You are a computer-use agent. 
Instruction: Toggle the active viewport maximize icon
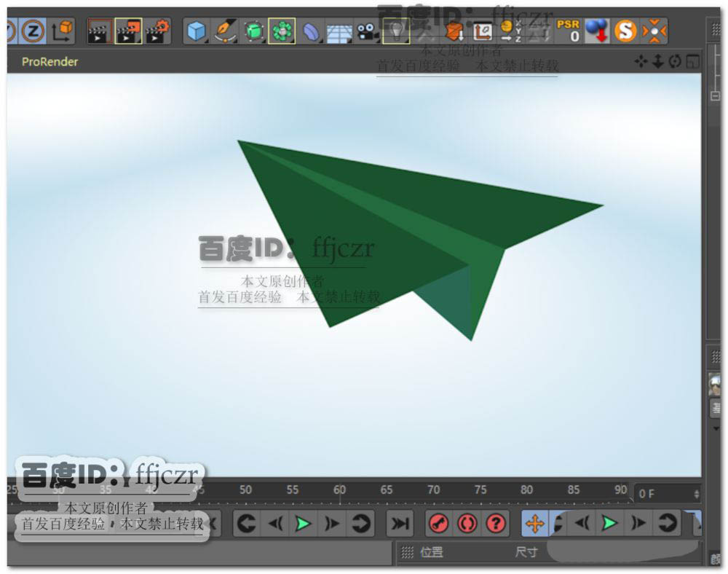693,61
